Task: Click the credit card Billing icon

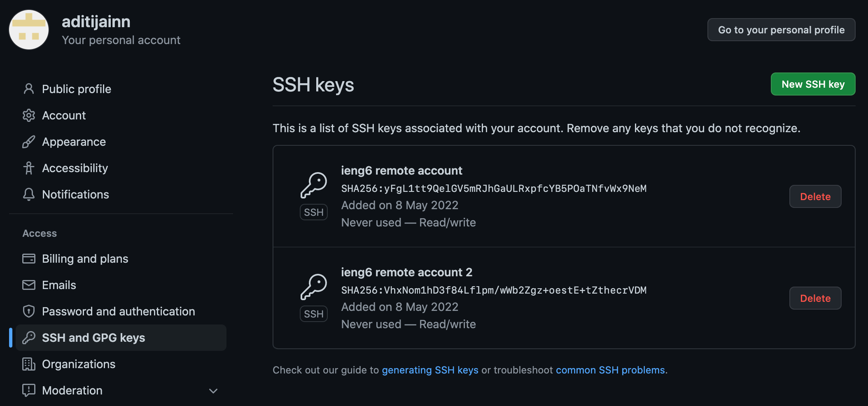Action: pos(28,259)
